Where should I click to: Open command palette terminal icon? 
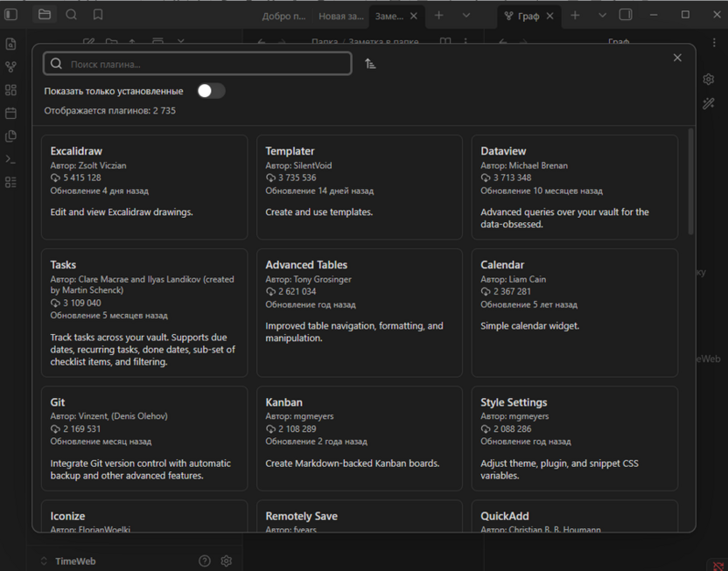(10, 159)
